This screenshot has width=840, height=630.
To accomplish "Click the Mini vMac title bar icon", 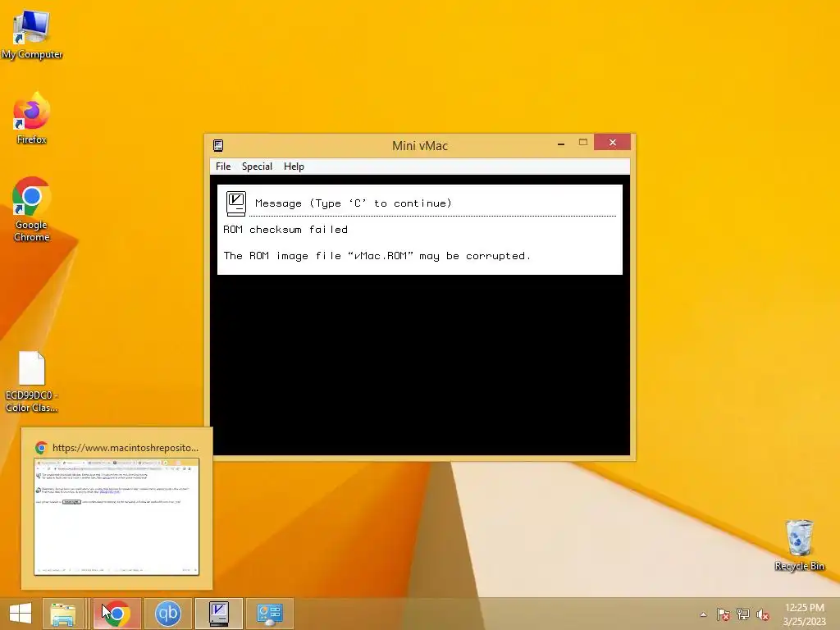I will coord(218,145).
